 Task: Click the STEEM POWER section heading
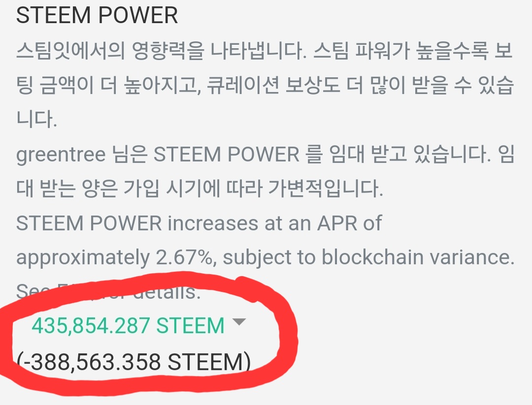click(x=97, y=15)
